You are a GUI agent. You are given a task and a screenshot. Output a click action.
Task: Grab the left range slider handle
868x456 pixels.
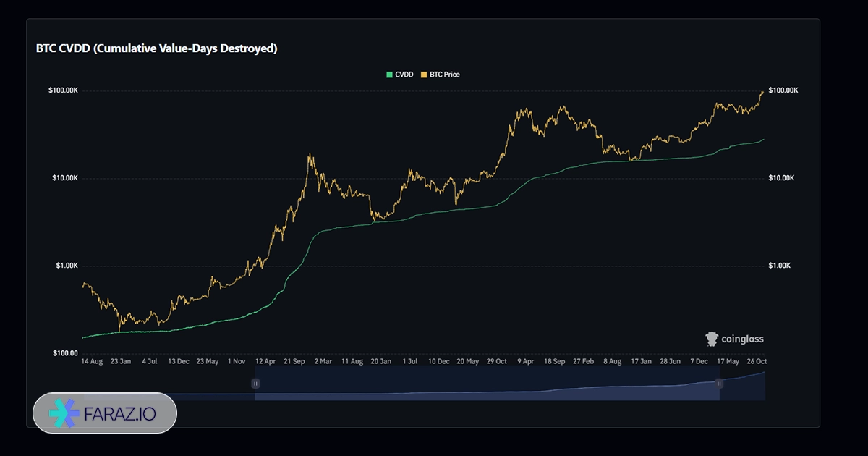[x=255, y=384]
